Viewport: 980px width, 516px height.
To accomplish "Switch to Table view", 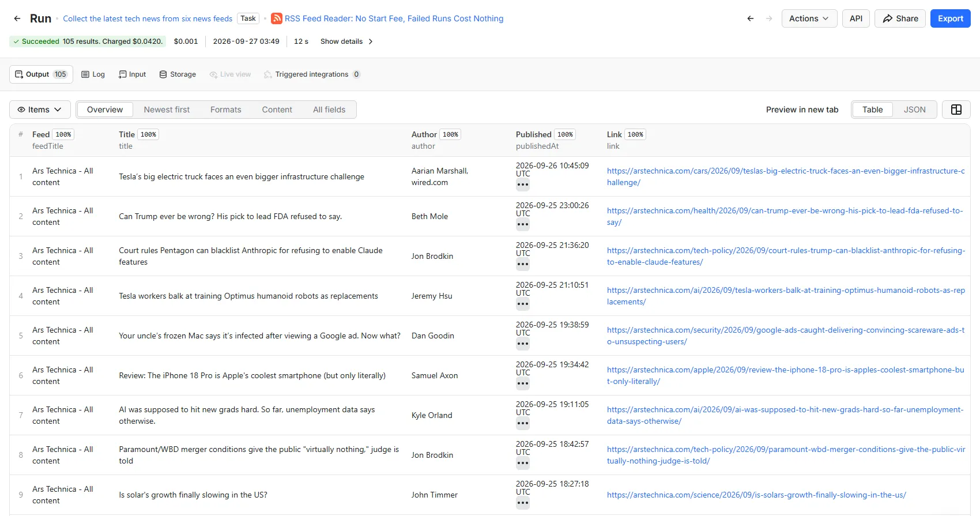I will (872, 110).
